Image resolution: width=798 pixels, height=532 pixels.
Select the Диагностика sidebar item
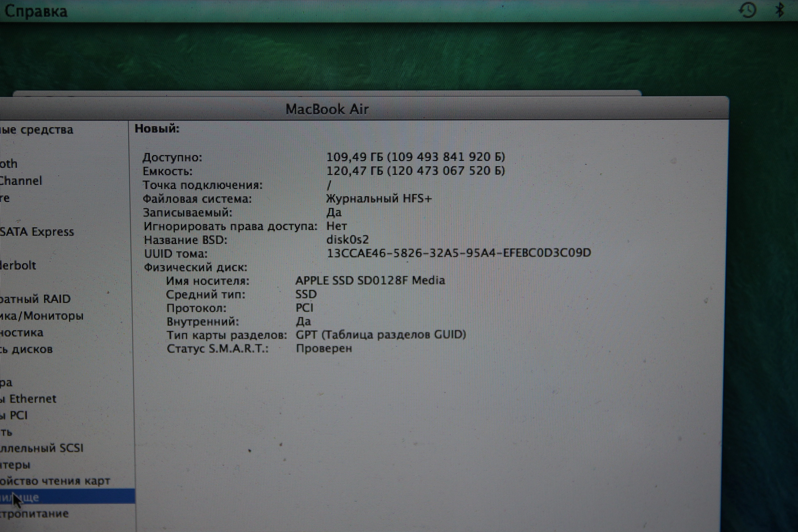(x=21, y=332)
